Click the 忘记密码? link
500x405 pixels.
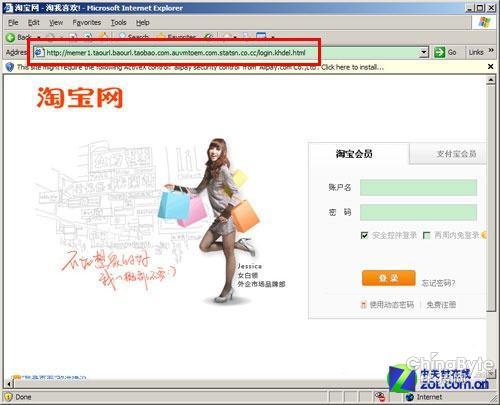438,283
